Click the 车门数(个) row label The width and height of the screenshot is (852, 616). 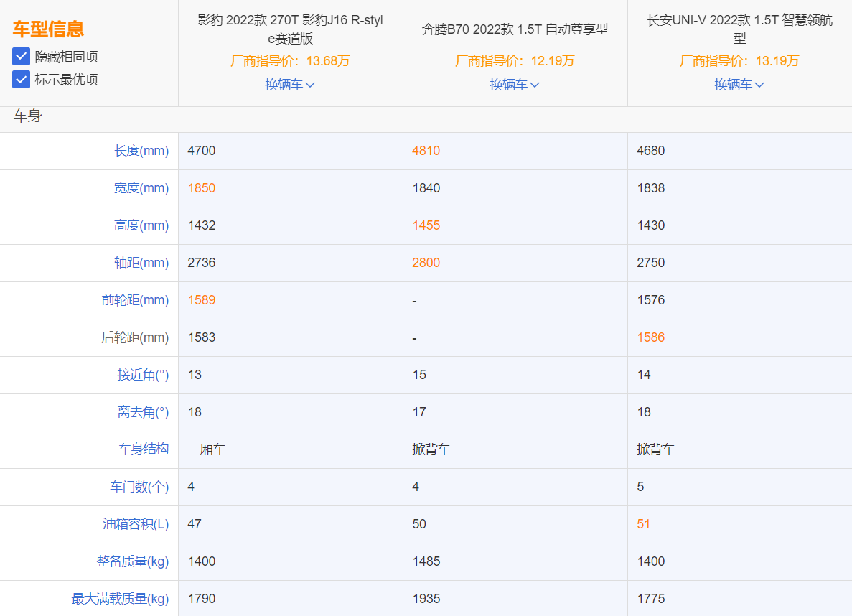(x=139, y=487)
